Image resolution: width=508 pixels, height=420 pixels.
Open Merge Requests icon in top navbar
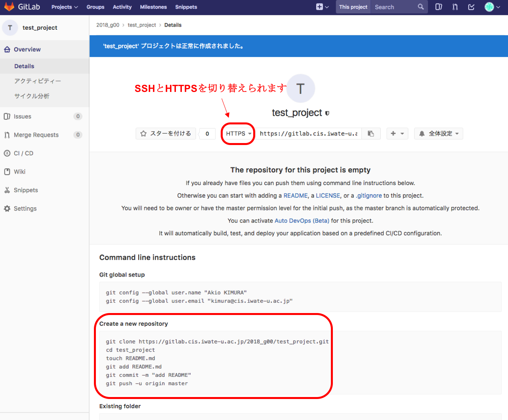(455, 7)
